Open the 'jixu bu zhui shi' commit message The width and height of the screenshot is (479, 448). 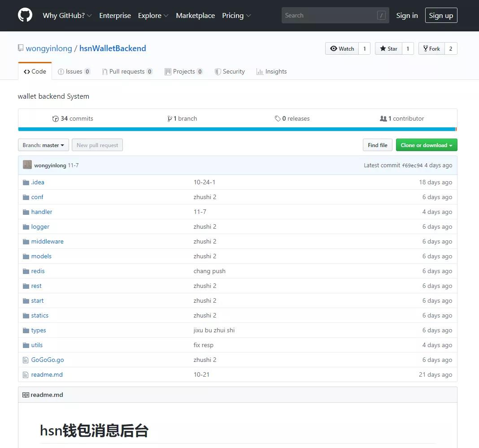point(214,331)
